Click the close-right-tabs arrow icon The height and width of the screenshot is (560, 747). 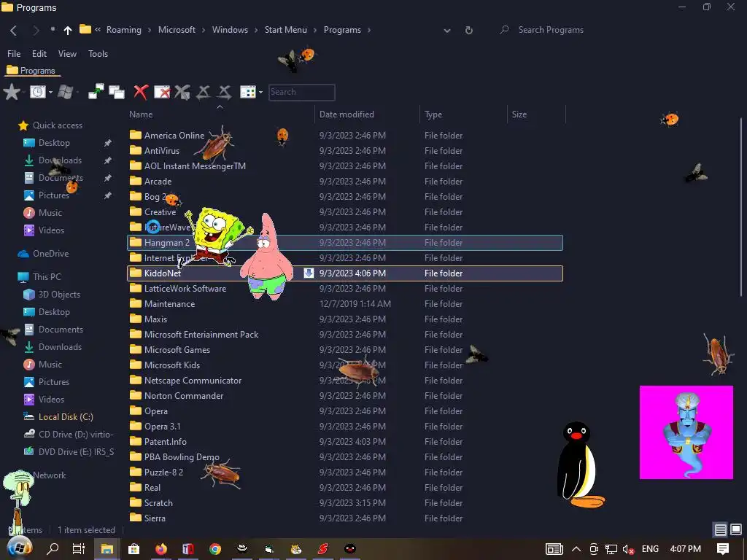(225, 92)
